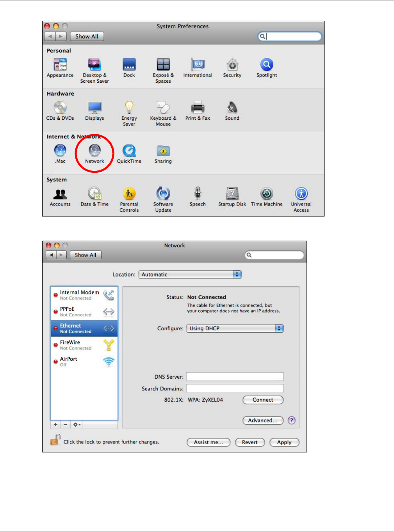
Task: Open the gear action menu below services list
Action: [77, 424]
